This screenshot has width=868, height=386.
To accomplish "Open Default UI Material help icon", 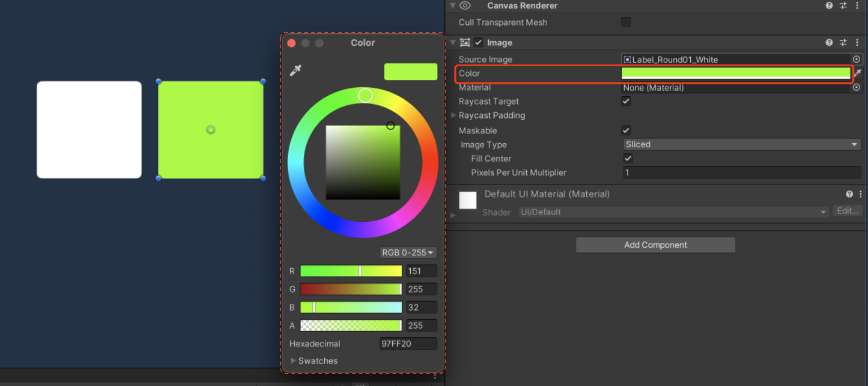I will 849,194.
